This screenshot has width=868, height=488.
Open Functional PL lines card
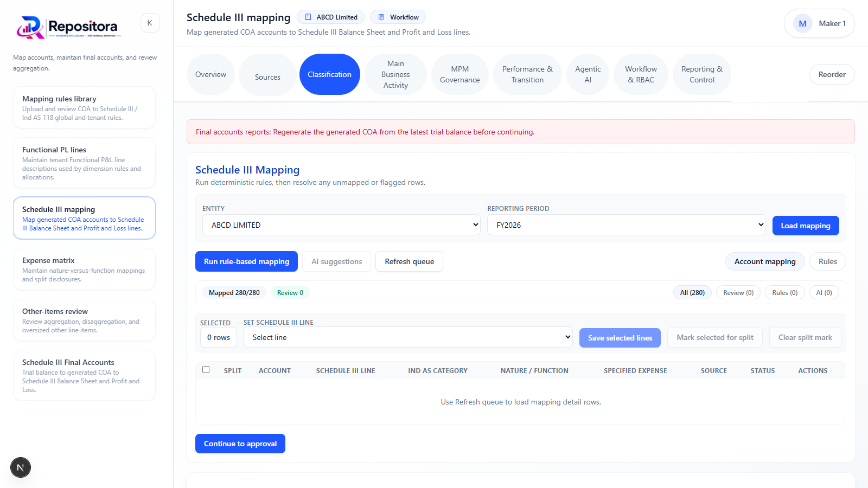pos(85,163)
